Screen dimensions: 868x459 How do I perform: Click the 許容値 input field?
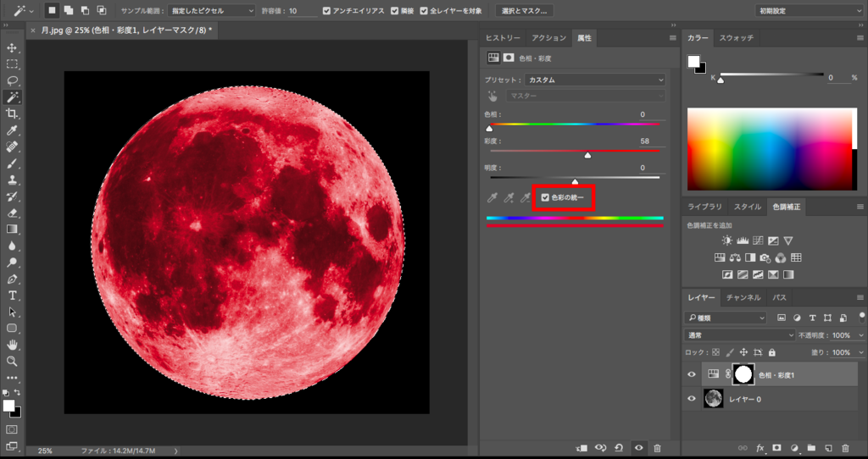point(303,11)
